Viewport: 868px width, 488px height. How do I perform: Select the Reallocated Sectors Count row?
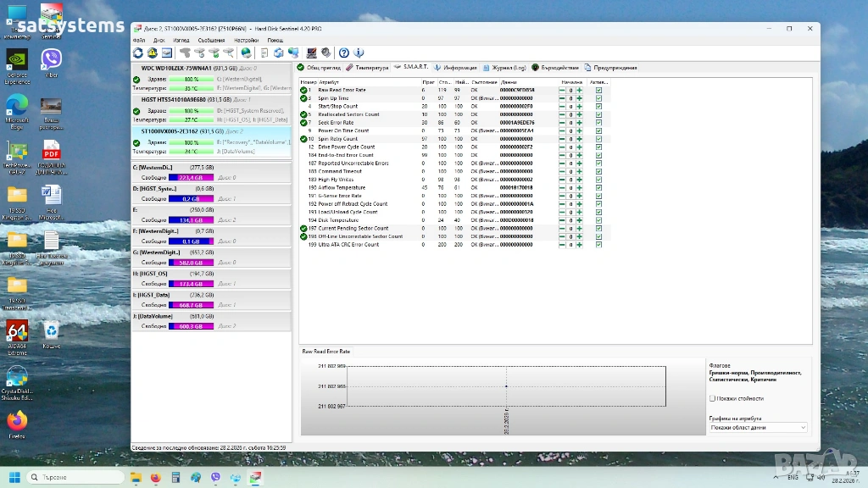click(x=348, y=114)
